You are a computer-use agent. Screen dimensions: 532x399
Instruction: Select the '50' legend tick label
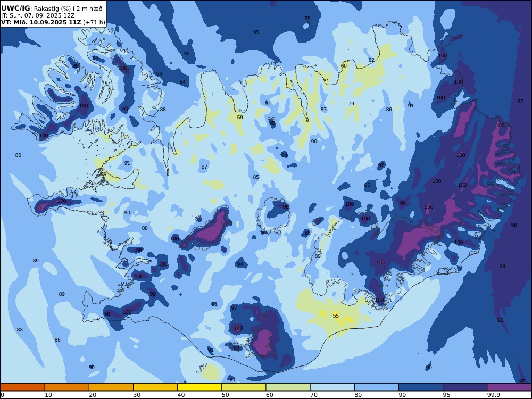click(x=225, y=395)
